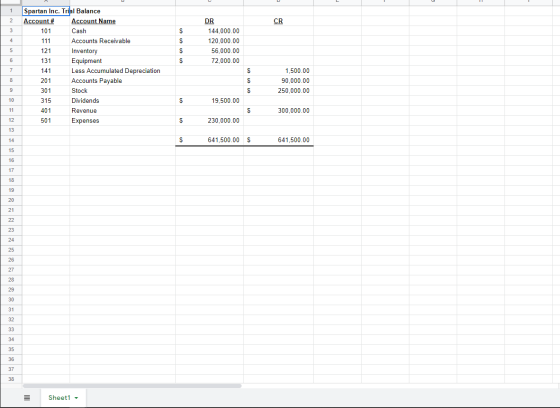Click the cell containing account number 141
560x408 pixels.
[x=46, y=71]
